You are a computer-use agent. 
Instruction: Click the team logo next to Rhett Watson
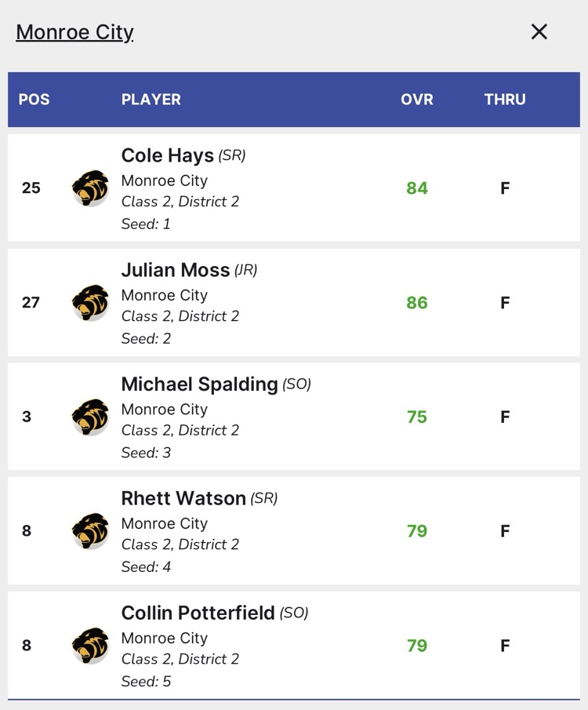(x=90, y=531)
